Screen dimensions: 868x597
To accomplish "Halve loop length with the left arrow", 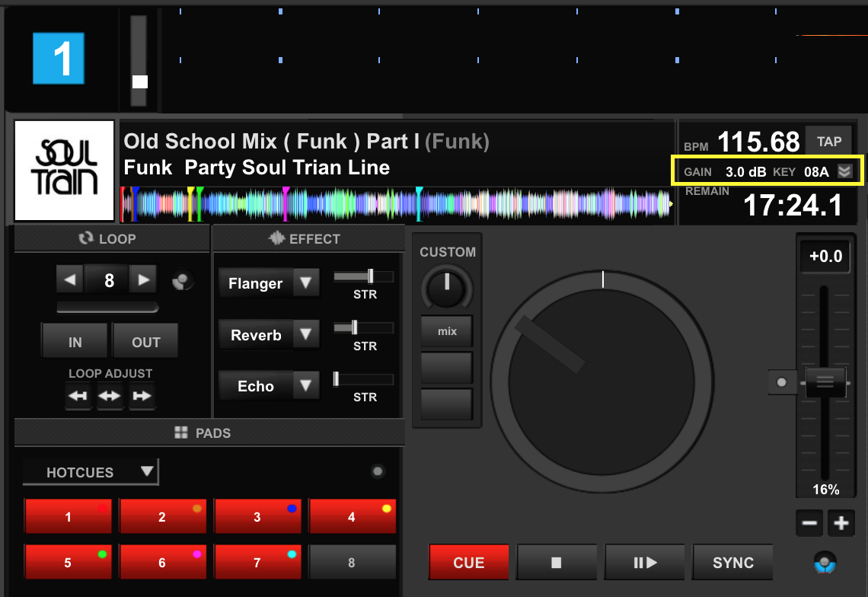I will pyautogui.click(x=70, y=279).
